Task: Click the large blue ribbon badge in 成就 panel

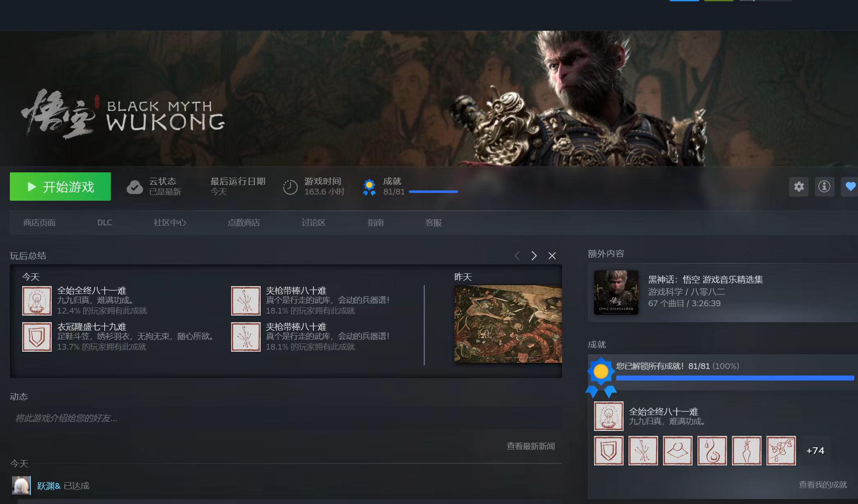Action: [x=601, y=377]
